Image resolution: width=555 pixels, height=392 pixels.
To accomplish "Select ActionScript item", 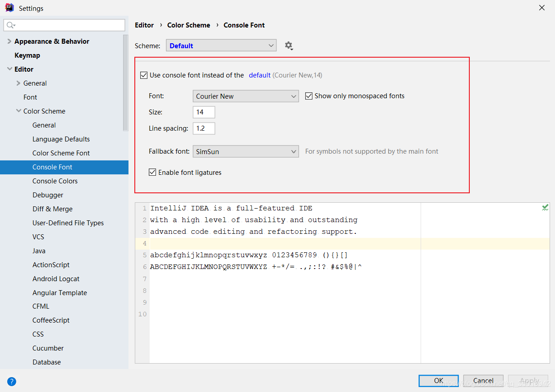I will tap(51, 265).
